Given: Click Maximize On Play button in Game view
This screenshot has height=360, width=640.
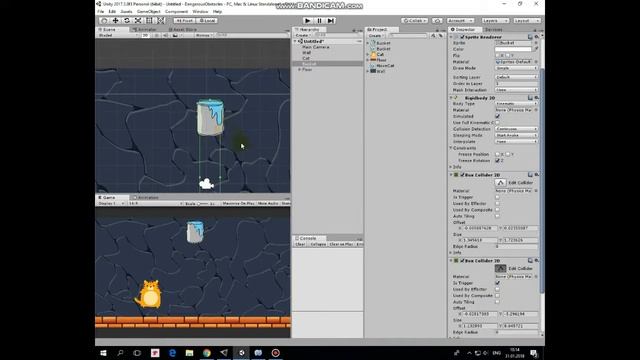Looking at the screenshot, I should pyautogui.click(x=238, y=203).
